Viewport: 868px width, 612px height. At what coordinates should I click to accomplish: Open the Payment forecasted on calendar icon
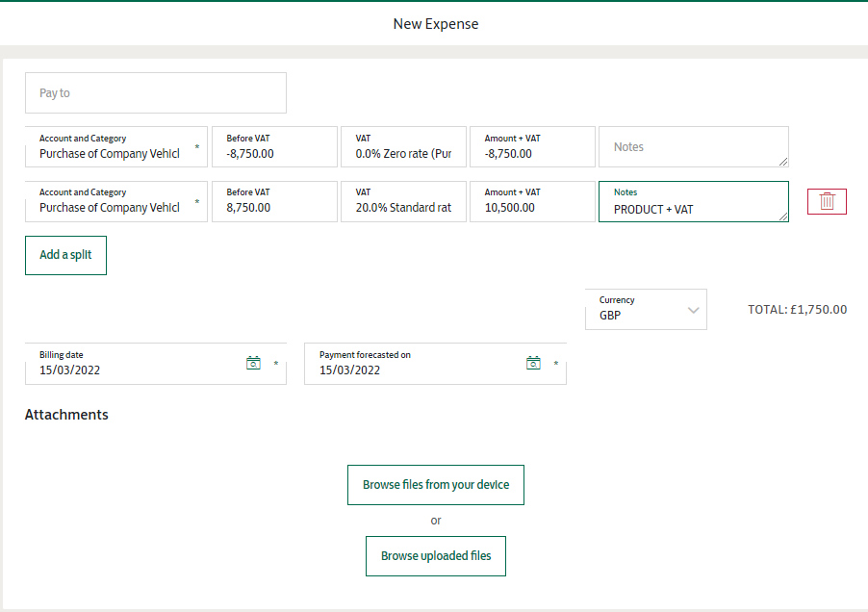533,363
